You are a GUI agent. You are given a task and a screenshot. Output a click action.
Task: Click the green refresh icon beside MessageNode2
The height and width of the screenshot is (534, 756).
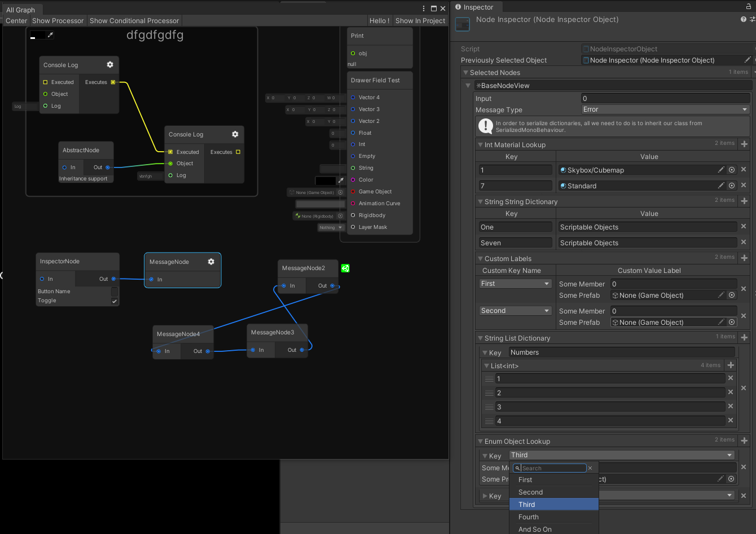point(345,268)
